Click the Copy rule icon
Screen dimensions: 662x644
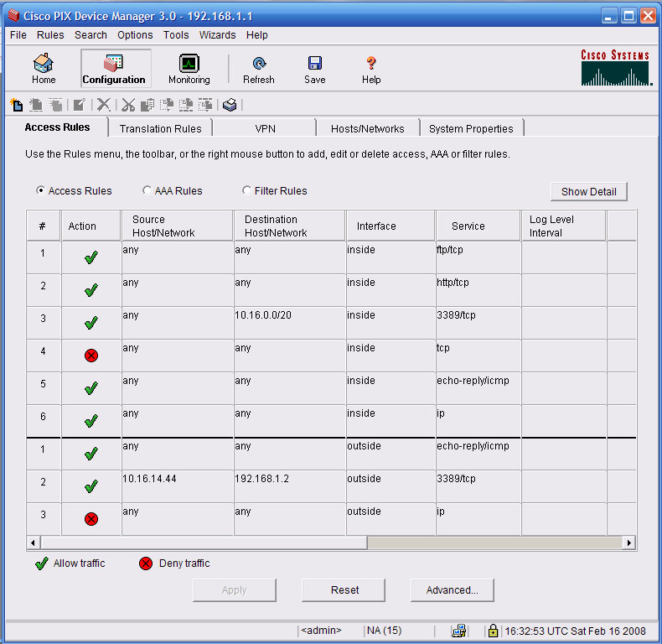(x=147, y=104)
